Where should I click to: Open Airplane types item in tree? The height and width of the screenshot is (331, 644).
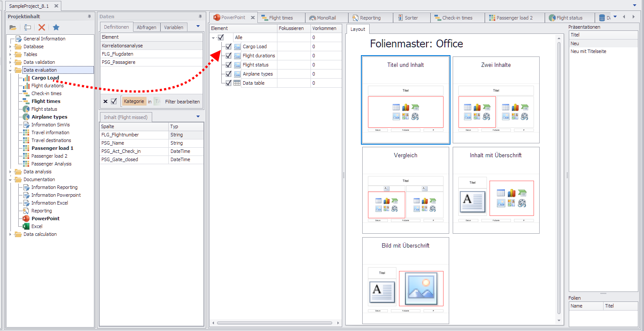49,117
